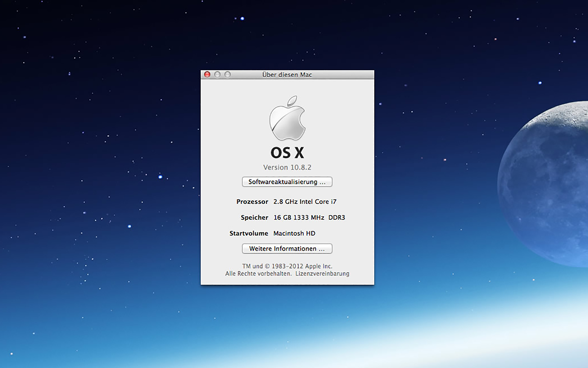Click the Softwareaktualisierung button
The width and height of the screenshot is (588, 368).
tap(287, 182)
